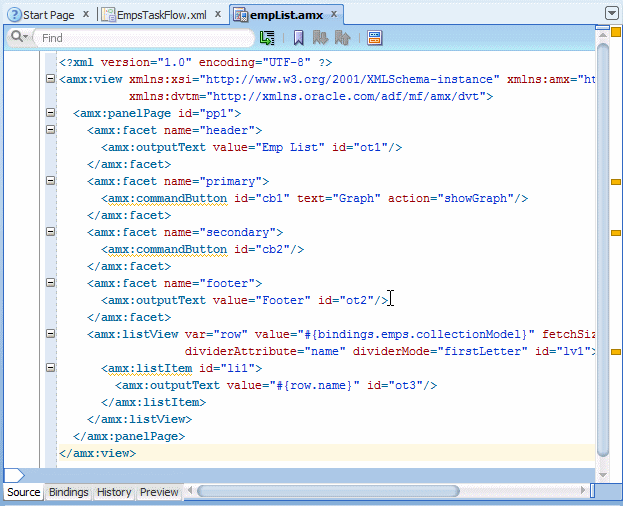Collapse the amx:panelPage fold marker
623x506 pixels.
click(x=50, y=113)
